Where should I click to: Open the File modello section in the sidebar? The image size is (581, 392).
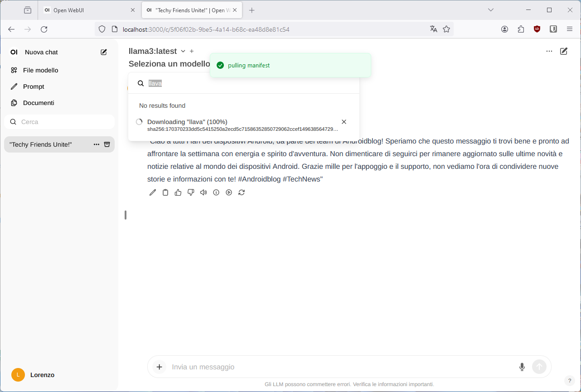[x=40, y=70]
